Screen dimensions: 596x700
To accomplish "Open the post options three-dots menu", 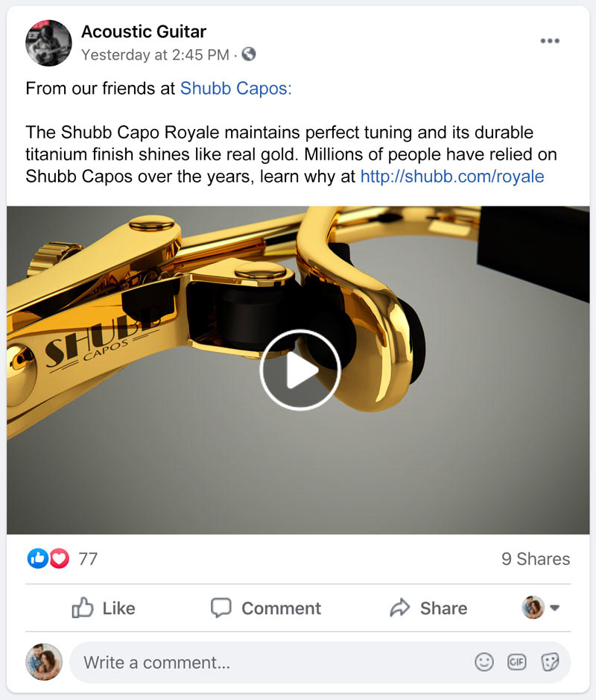I will [550, 40].
